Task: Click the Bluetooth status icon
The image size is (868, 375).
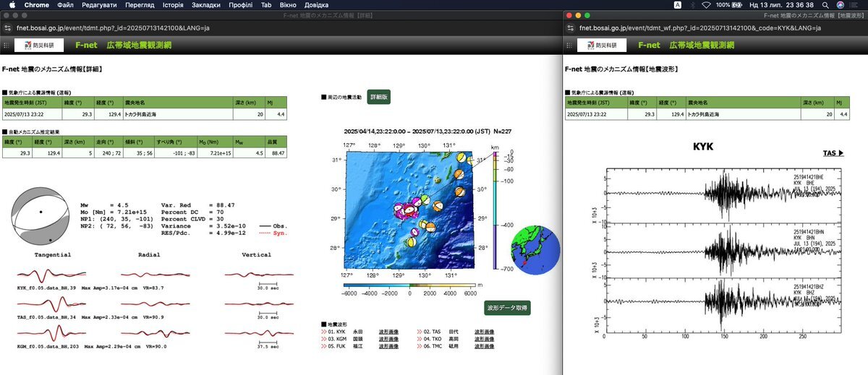Action: (692, 5)
